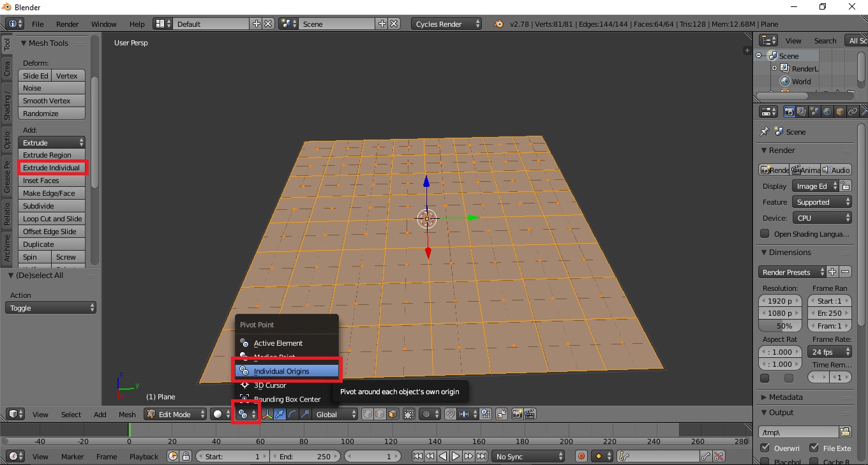Screen dimensions: 868x465
Task: Open the File menu
Action: [38, 24]
